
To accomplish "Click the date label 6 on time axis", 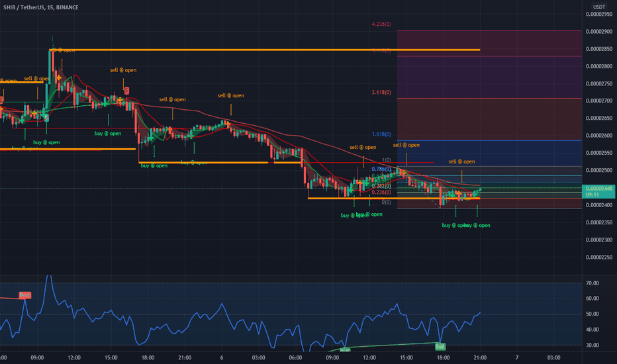I will coord(222,357).
